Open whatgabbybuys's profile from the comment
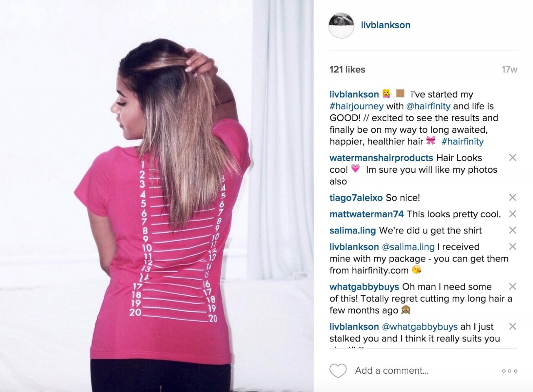This screenshot has height=392, width=533. pyautogui.click(x=364, y=287)
